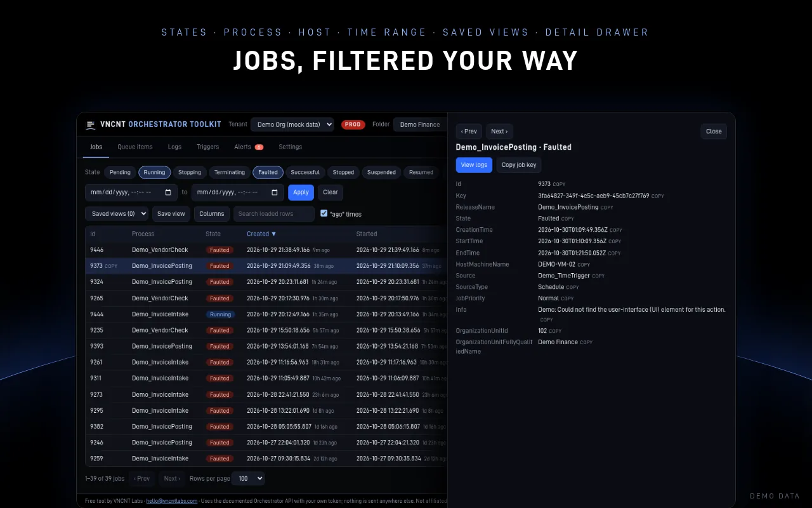The height and width of the screenshot is (508, 812).
Task: Toggle the Suspended state filter
Action: click(381, 172)
